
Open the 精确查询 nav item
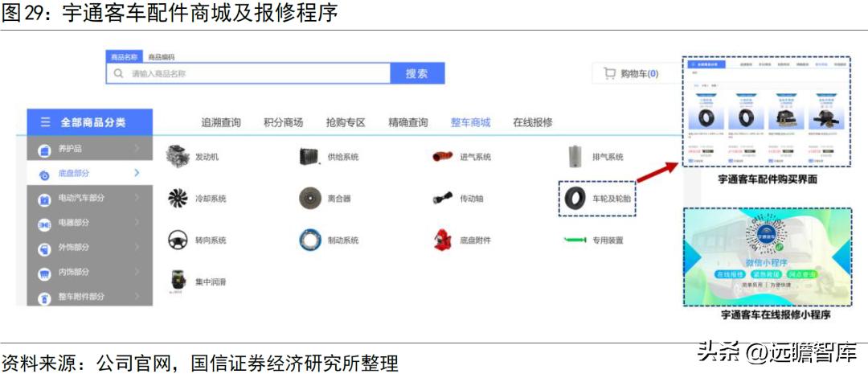(408, 122)
